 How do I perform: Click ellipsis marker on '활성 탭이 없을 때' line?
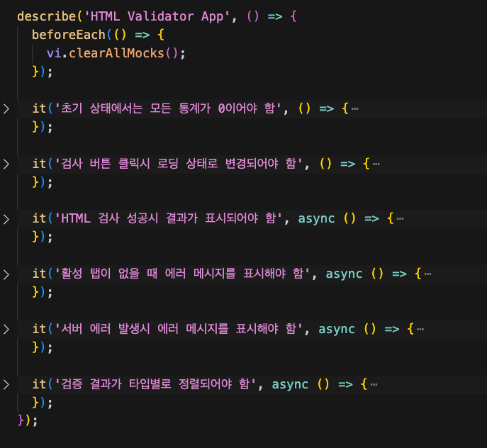427,274
